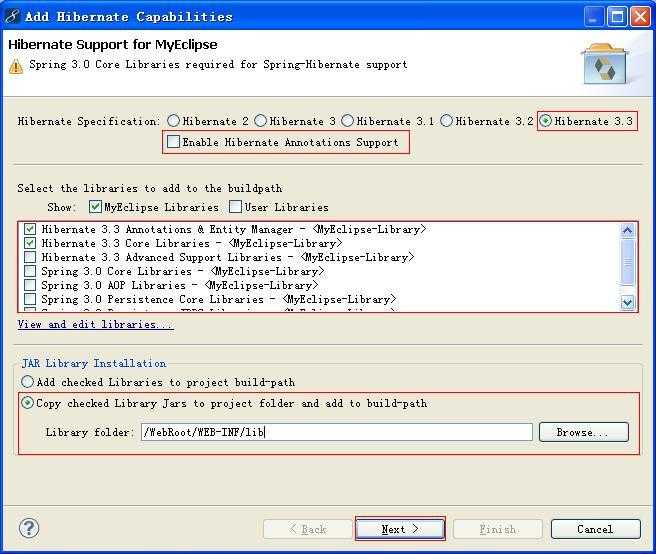Check Spring 3.0 Persistence Core Libraries
Screen dimensions: 656x554
click(x=30, y=299)
